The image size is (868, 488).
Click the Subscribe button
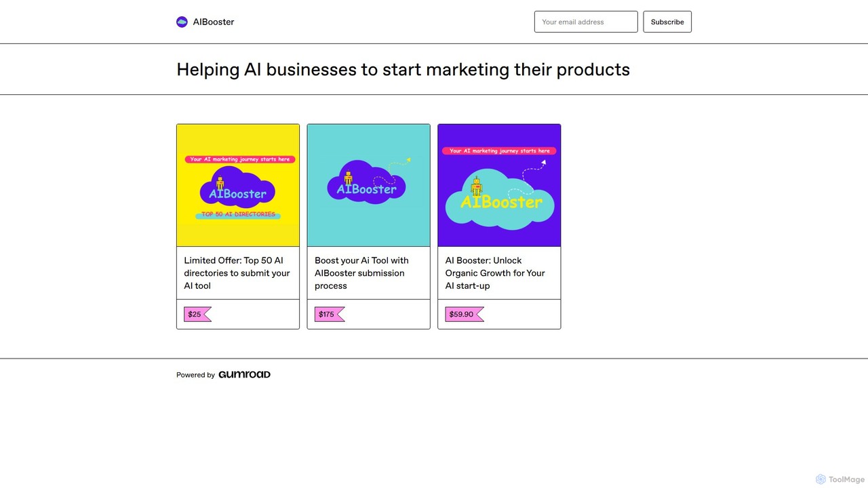(x=667, y=22)
